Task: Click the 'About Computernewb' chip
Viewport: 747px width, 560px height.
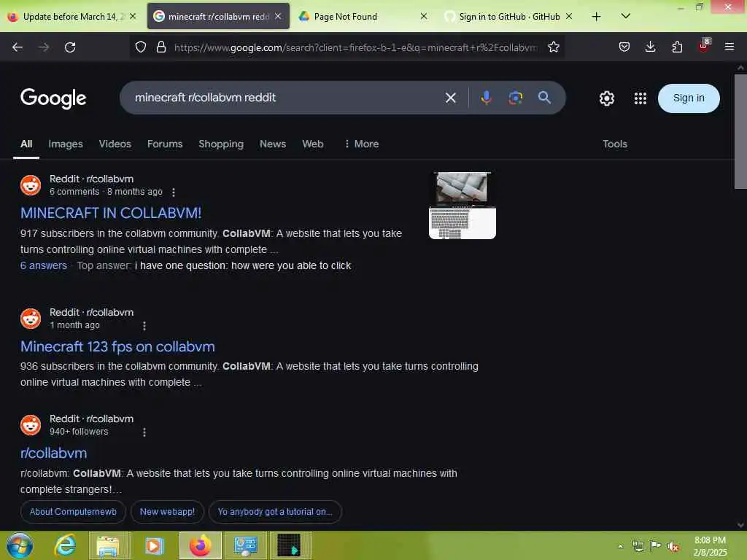Action: [x=73, y=512]
